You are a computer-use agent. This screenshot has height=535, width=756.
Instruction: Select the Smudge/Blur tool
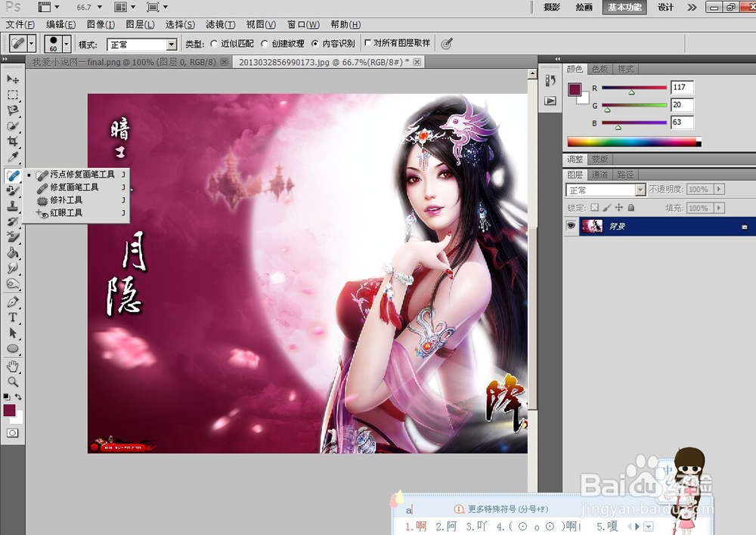coord(13,268)
